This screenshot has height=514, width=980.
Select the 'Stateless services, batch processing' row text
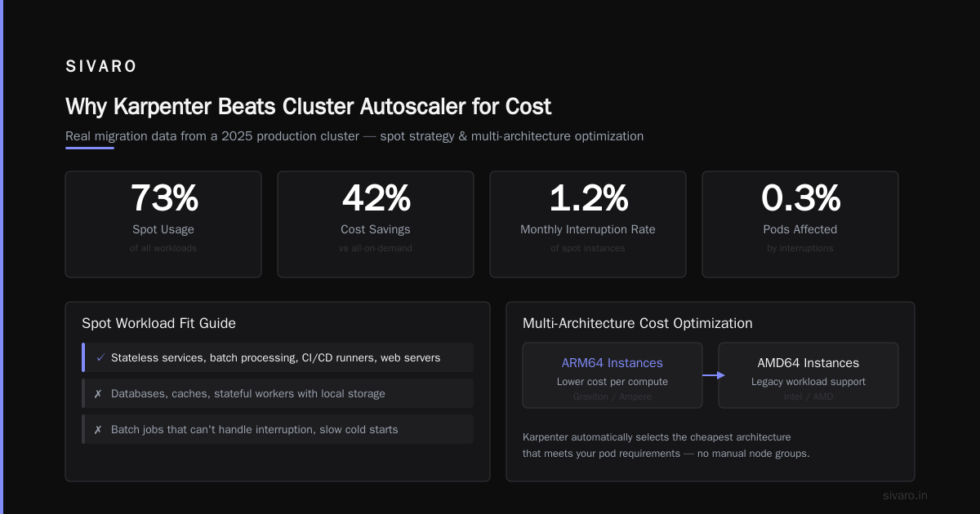tap(276, 357)
